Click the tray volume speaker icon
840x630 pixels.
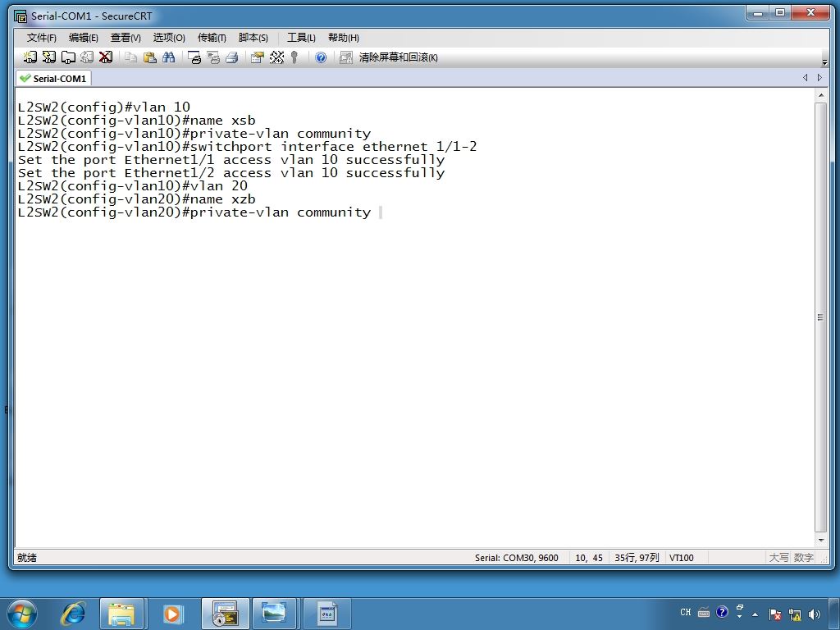[x=815, y=614]
